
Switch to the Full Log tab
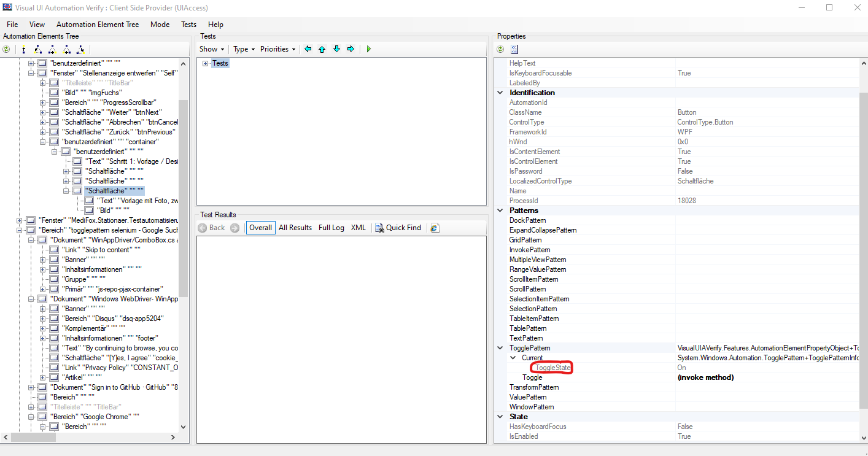click(x=331, y=227)
